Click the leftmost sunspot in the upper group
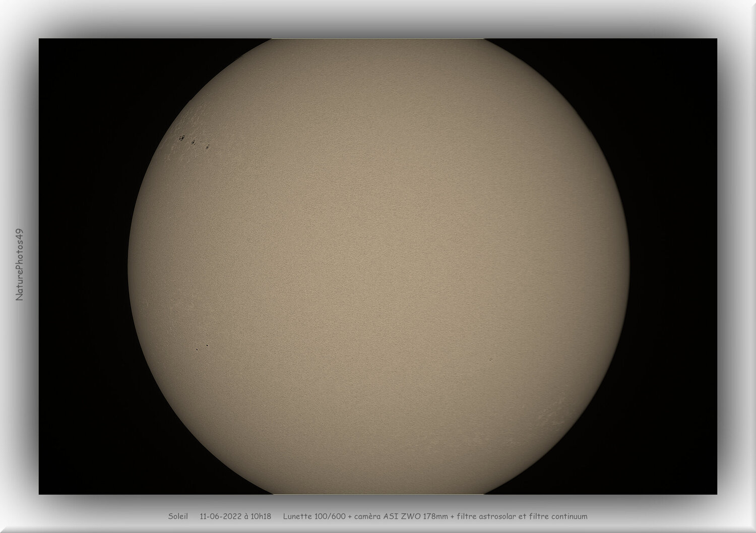This screenshot has width=756, height=533. pyautogui.click(x=181, y=138)
